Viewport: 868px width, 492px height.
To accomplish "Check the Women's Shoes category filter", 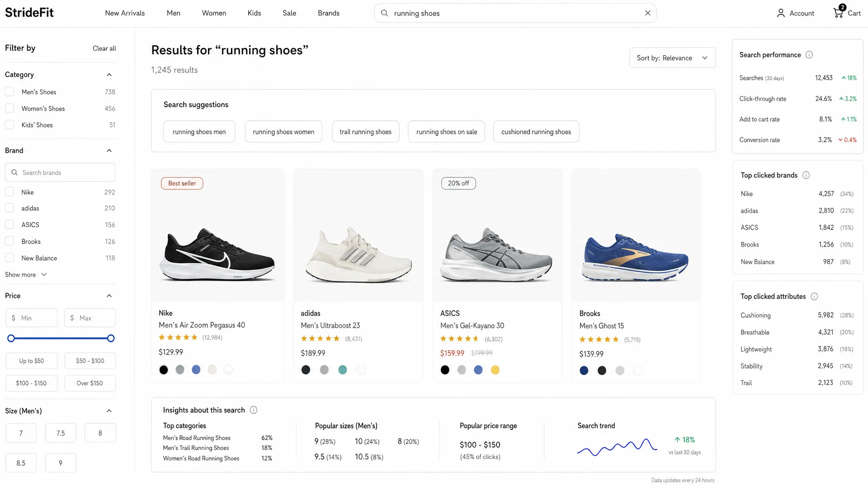I will point(9,109).
